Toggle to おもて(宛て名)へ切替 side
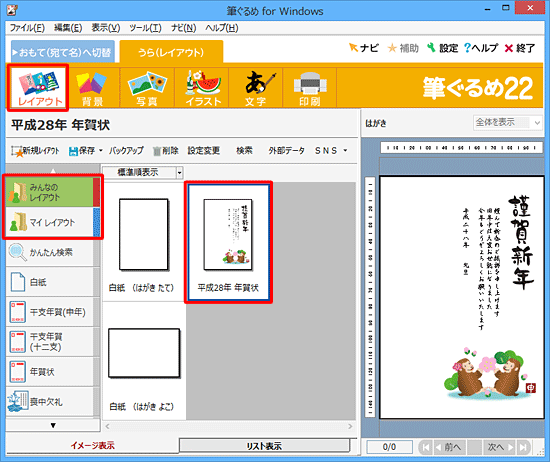This screenshot has width=550, height=462. (x=63, y=52)
